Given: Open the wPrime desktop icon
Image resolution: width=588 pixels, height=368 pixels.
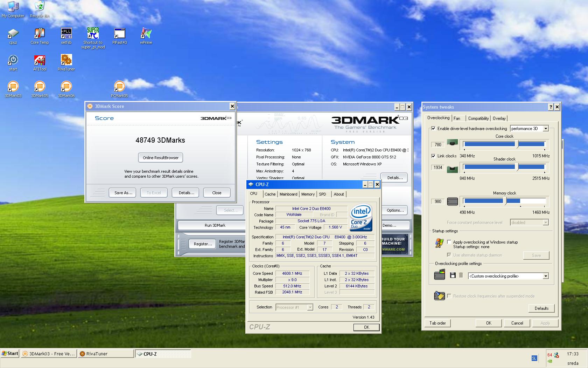Looking at the screenshot, I should (x=146, y=36).
